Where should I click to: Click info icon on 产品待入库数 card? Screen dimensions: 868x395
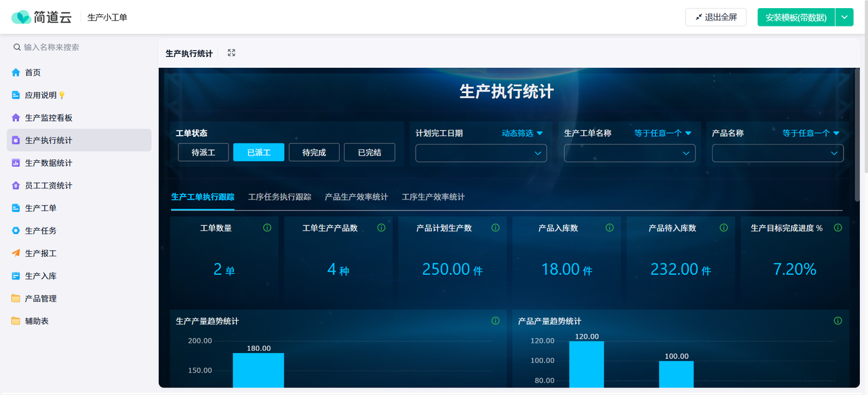pyautogui.click(x=724, y=228)
